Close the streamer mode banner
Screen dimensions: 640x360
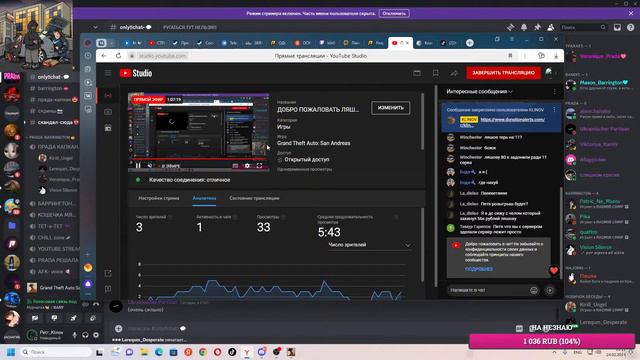[631, 13]
